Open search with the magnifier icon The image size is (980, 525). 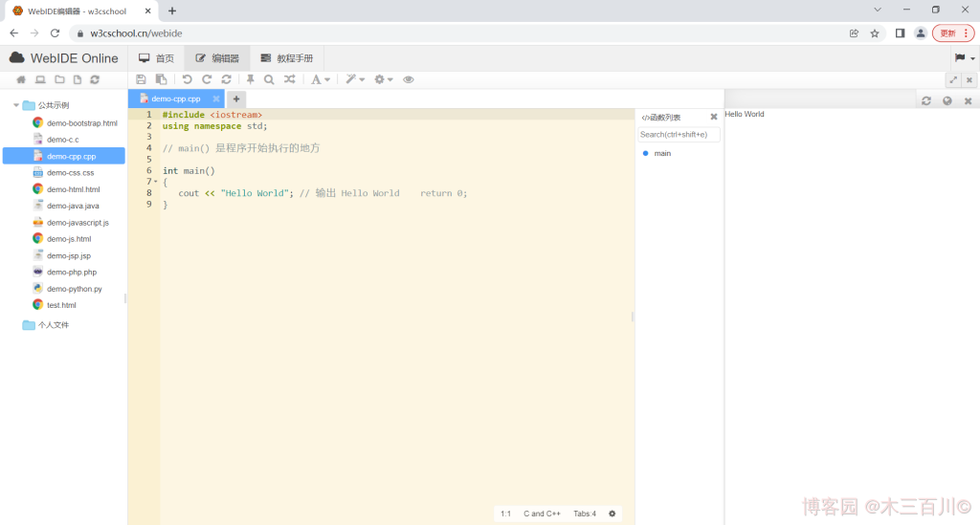(x=269, y=79)
